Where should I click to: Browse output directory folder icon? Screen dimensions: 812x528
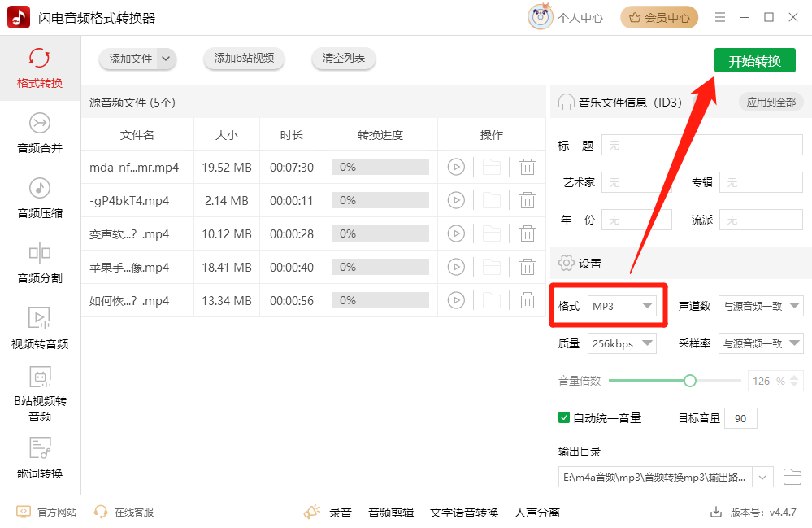pos(792,476)
